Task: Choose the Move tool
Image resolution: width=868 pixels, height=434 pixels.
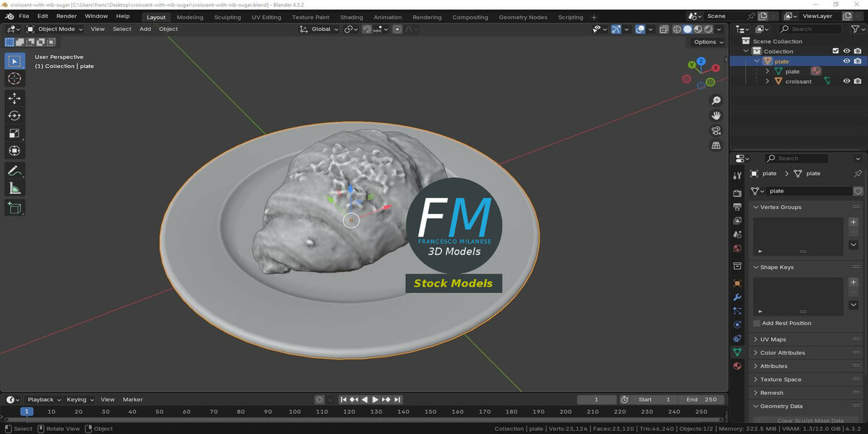Action: pyautogui.click(x=14, y=98)
